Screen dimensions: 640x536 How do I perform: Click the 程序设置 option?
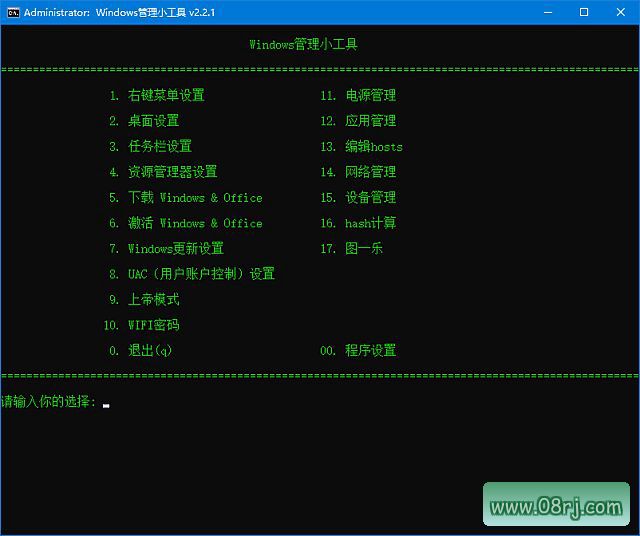coord(370,351)
